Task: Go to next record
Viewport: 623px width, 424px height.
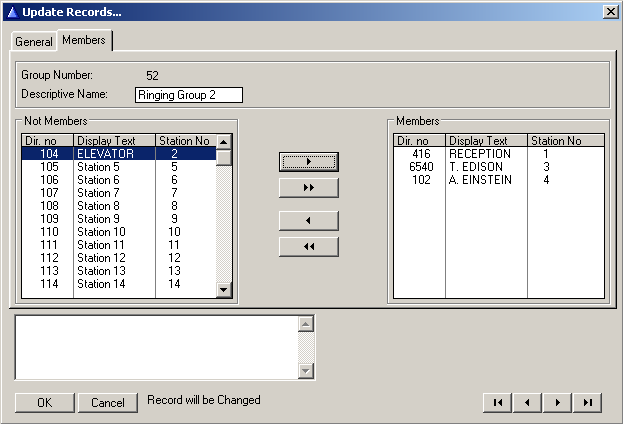Action: click(x=557, y=402)
